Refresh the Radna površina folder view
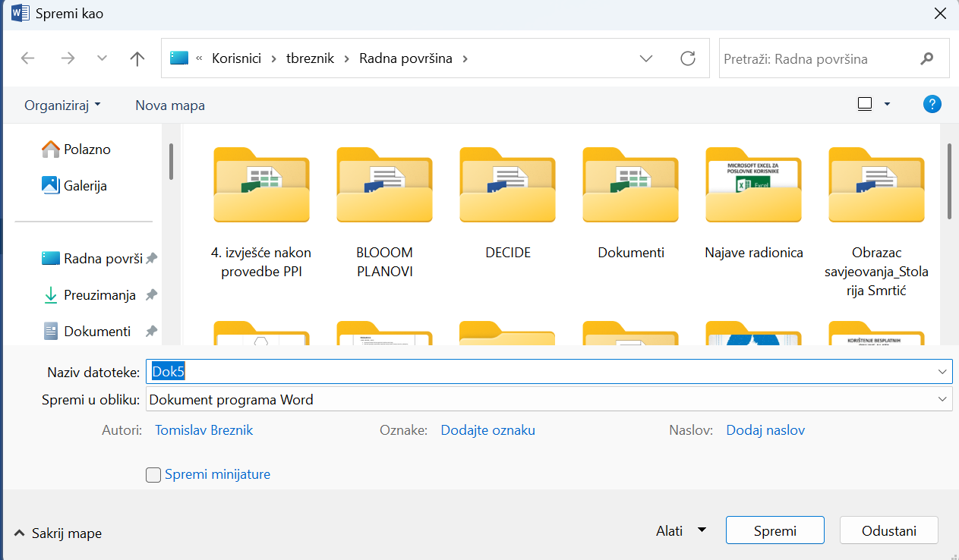 pos(688,58)
